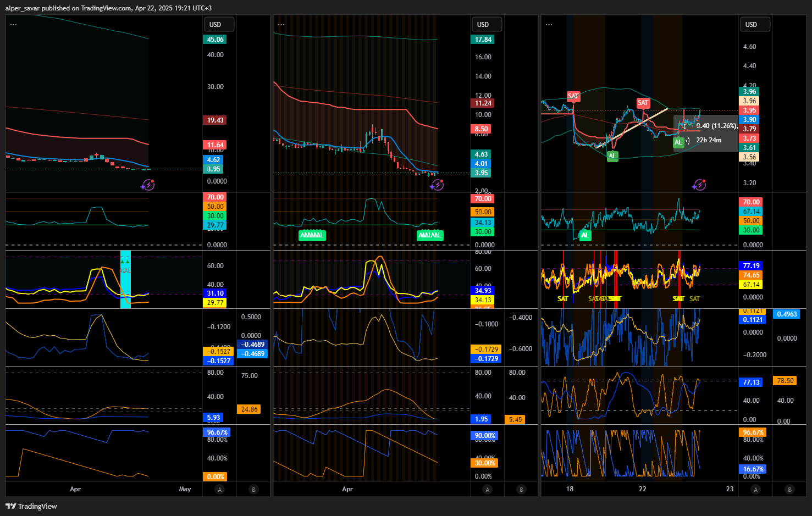Image resolution: width=812 pixels, height=516 pixels.
Task: Click the second red SAT label near trendline
Action: [x=643, y=103]
